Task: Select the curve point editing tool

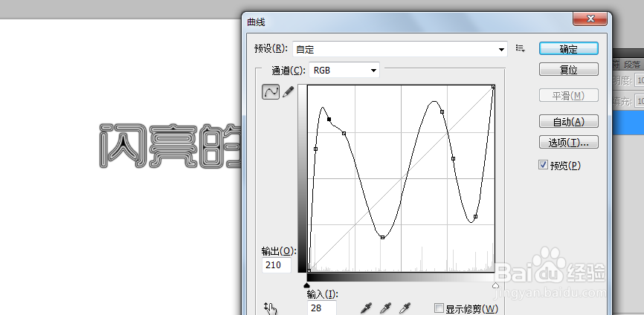Action: tap(271, 91)
